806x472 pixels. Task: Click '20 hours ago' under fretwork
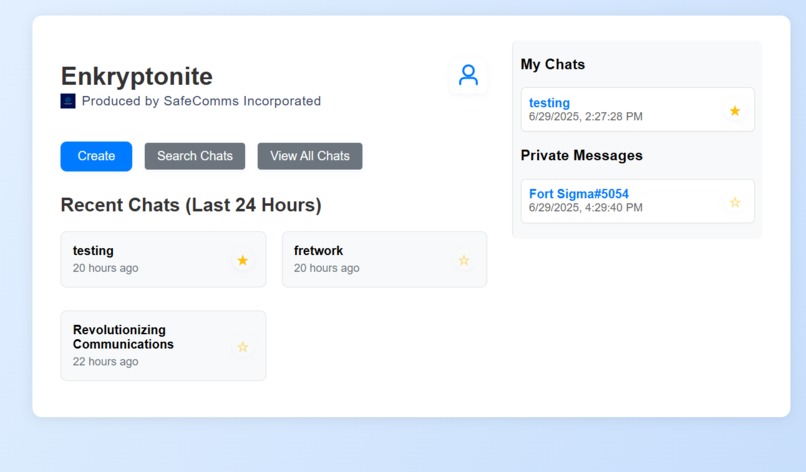point(326,268)
